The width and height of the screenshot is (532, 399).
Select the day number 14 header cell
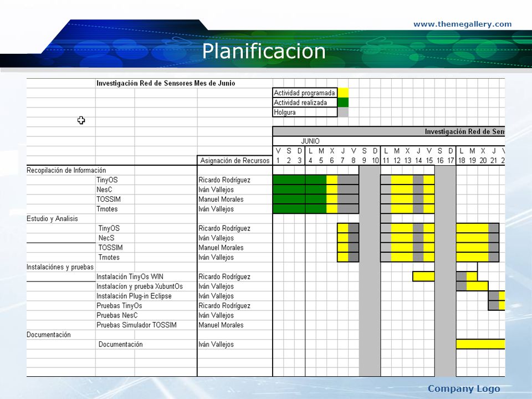tap(418, 161)
